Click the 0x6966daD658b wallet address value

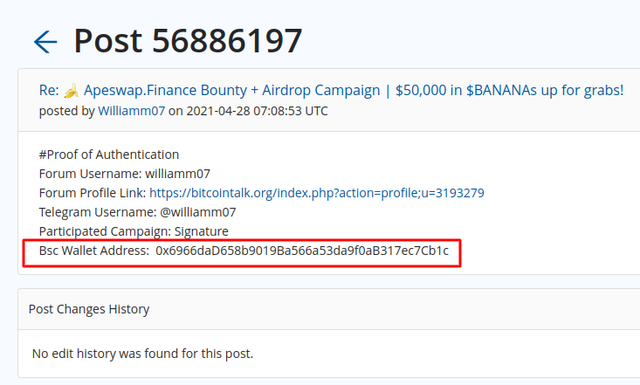tap(302, 251)
